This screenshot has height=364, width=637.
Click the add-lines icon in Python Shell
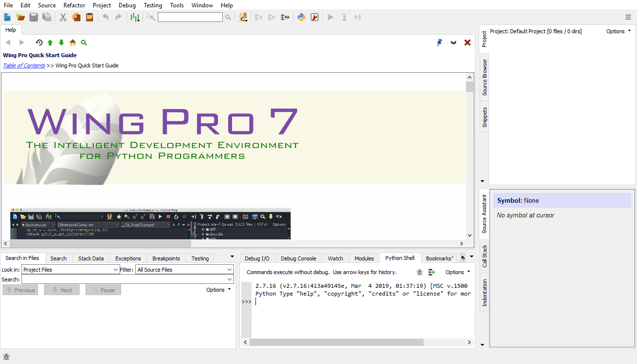tap(432, 272)
